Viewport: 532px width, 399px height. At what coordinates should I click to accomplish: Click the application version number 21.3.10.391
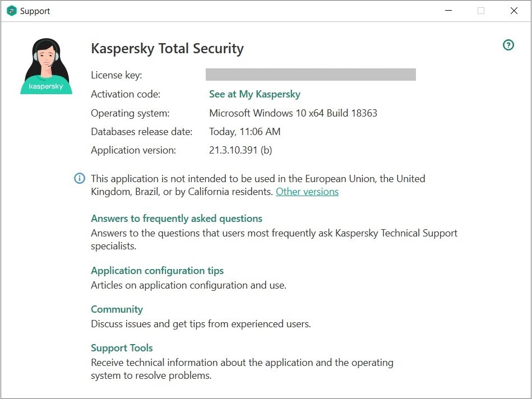coord(240,150)
